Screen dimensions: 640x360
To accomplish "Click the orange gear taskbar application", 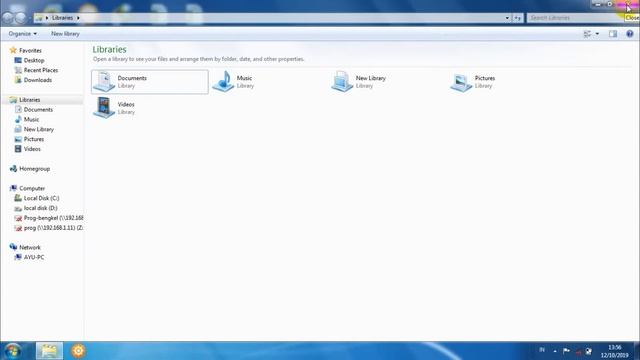I will [x=78, y=351].
